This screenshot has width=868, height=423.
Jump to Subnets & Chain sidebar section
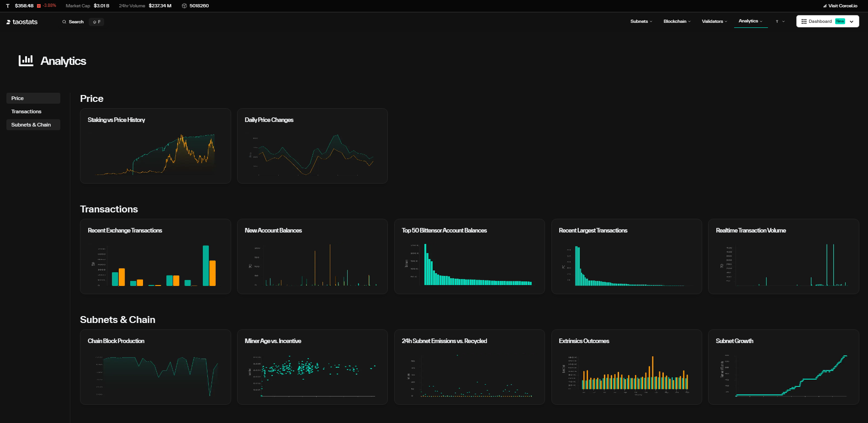coord(31,125)
